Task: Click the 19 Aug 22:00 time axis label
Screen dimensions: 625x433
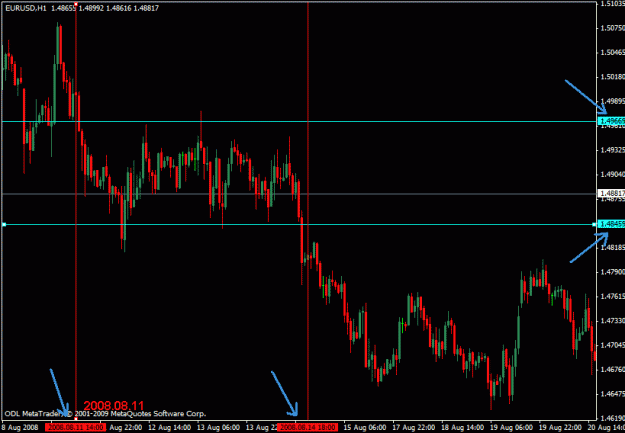Action: pos(560,427)
